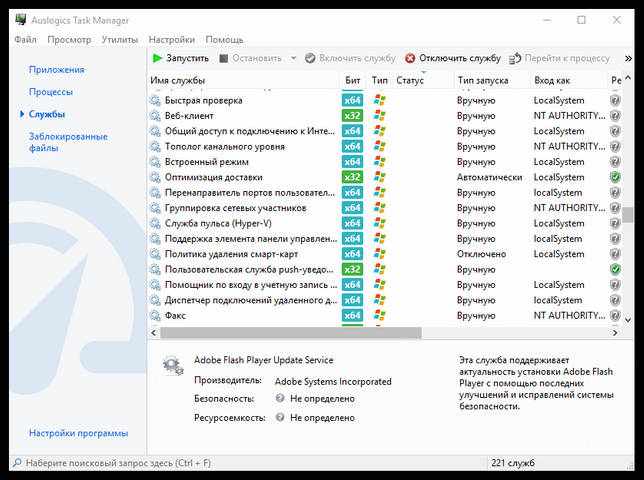Click x32 badge of Пользовательская служба push row
The image size is (644, 480).
[352, 269]
